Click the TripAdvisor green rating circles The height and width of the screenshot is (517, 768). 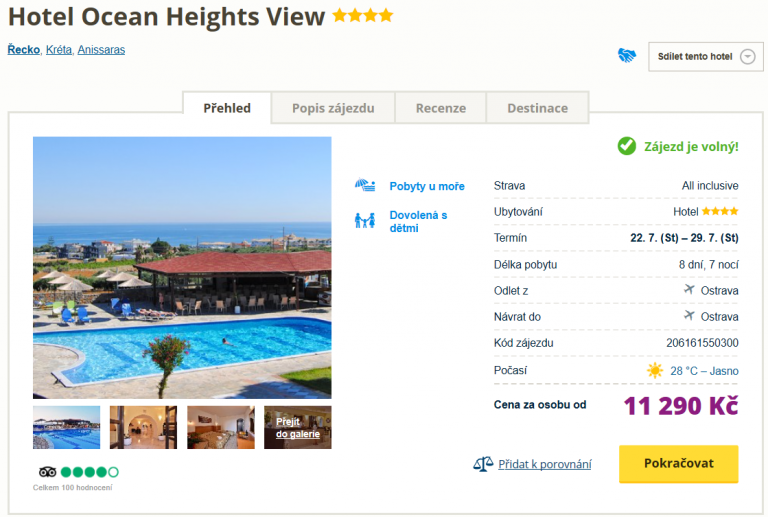click(90, 472)
